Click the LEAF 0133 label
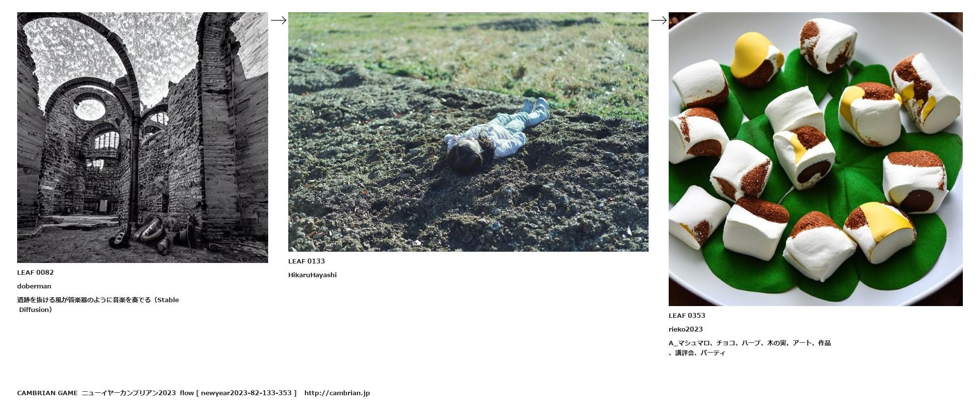This screenshot has height=405, width=980. (306, 261)
